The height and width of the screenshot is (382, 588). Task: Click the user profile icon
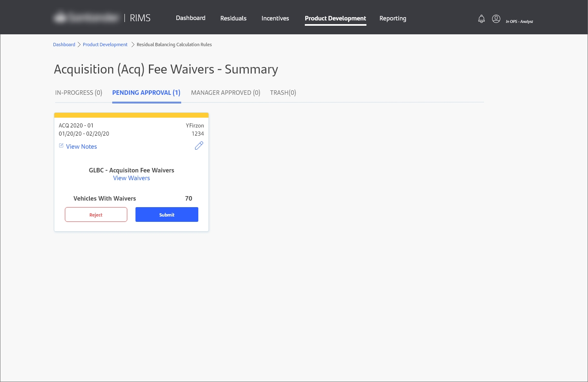pyautogui.click(x=496, y=19)
